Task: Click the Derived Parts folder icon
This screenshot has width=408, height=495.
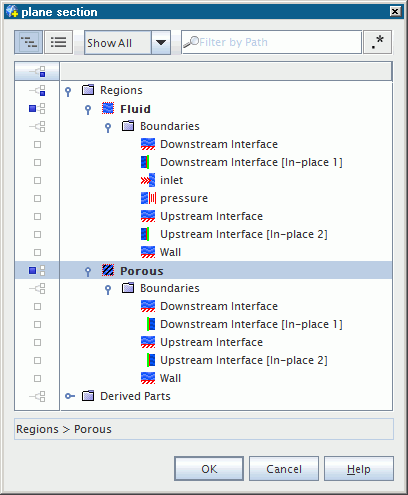Action: coord(88,396)
